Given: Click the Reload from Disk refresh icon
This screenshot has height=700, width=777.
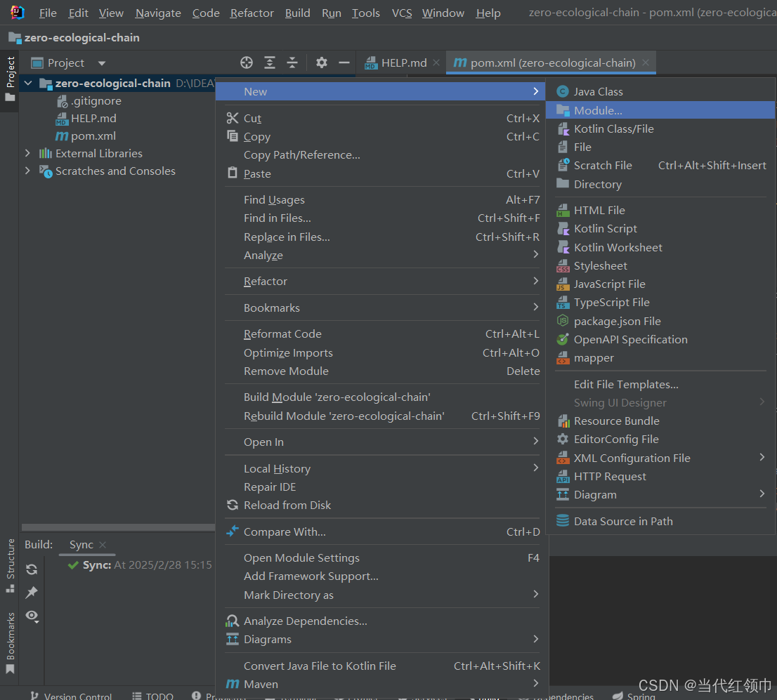Looking at the screenshot, I should pyautogui.click(x=233, y=505).
